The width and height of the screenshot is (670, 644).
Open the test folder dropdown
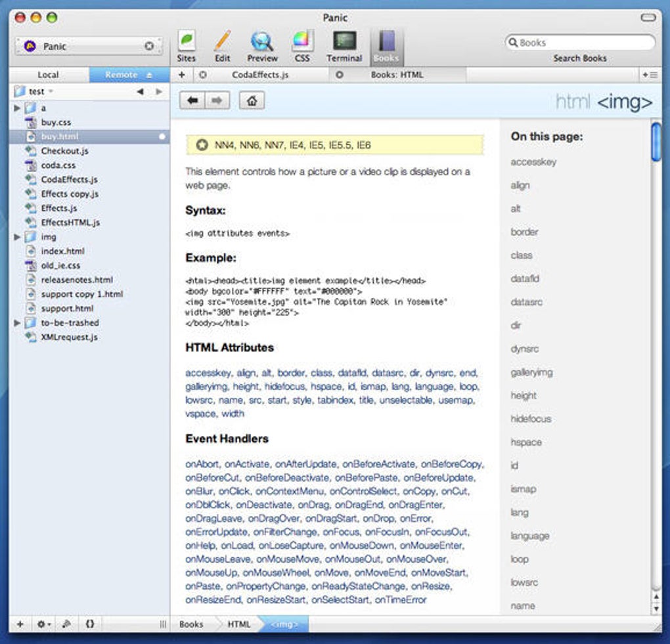(x=34, y=91)
